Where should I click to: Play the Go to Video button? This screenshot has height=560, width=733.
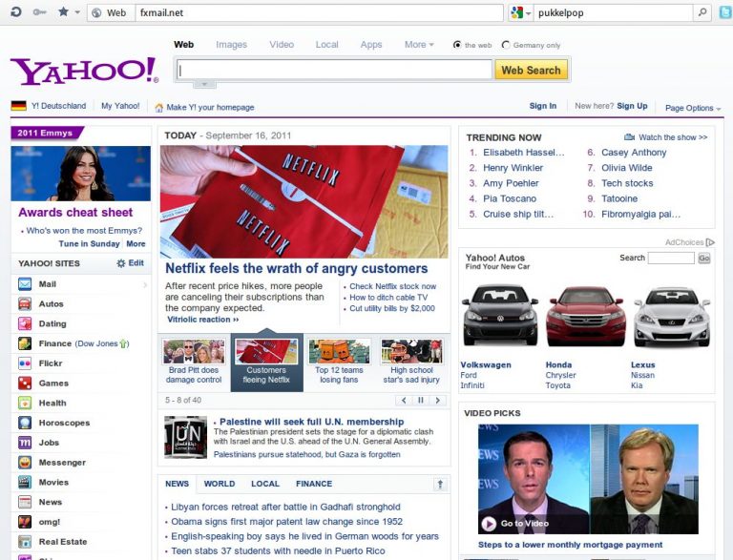coord(489,524)
